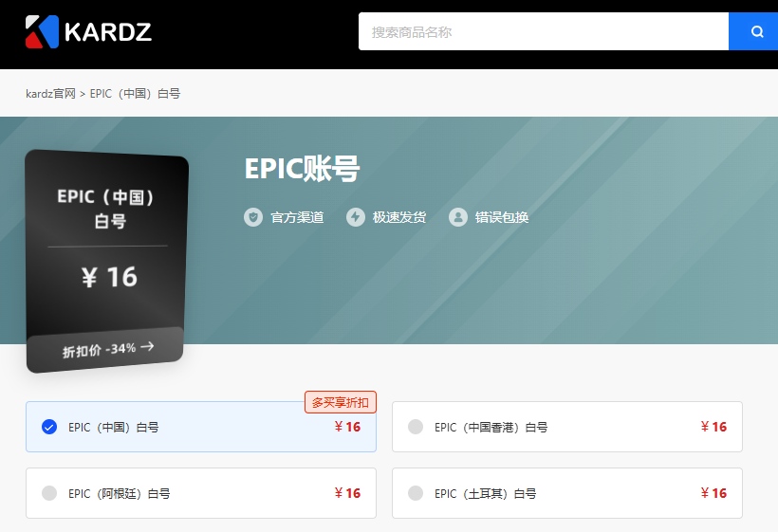Click the ¥16 price in 阿根廷 option
Image resolution: width=778 pixels, height=532 pixels.
pyautogui.click(x=347, y=493)
